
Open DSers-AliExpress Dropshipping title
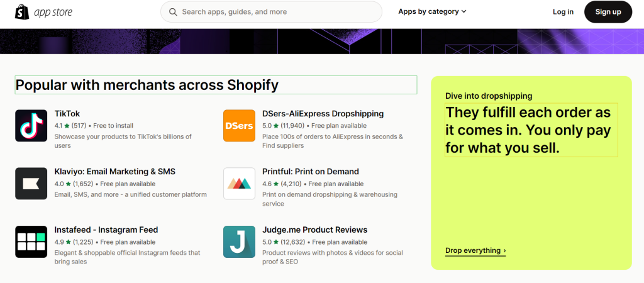323,114
